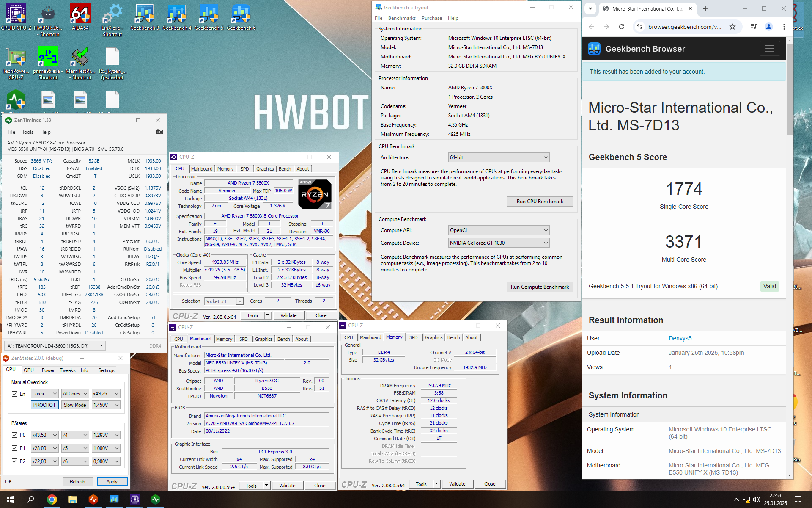812x508 pixels.
Task: Launch Geekbench 5 desktop icon
Action: point(209,17)
